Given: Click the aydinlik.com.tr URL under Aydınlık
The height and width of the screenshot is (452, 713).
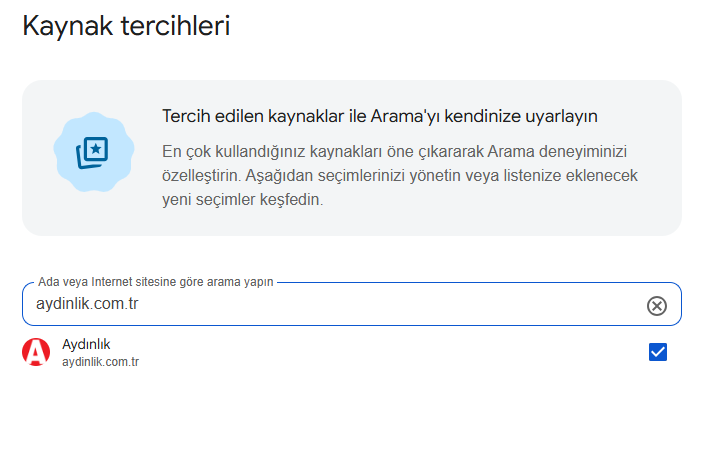Looking at the screenshot, I should [100, 362].
